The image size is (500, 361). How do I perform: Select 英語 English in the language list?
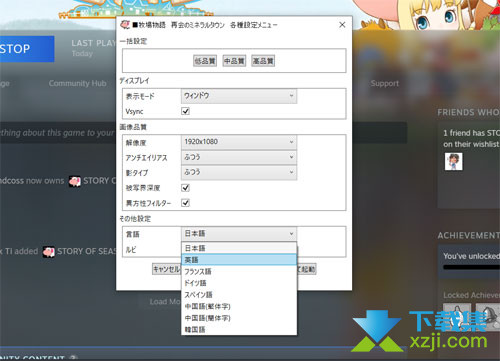(x=239, y=260)
